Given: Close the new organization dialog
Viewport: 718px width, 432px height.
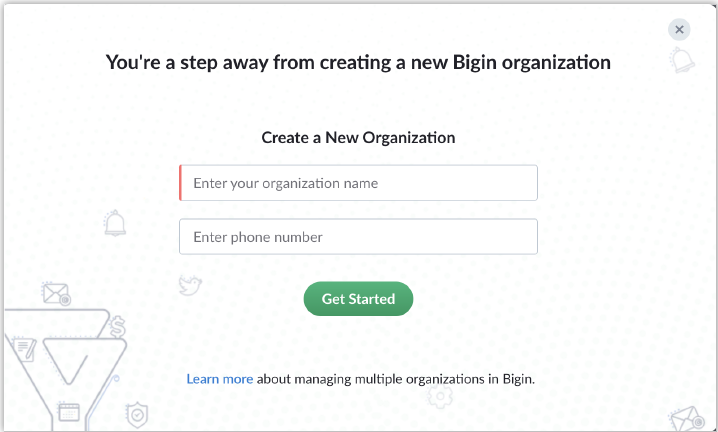Looking at the screenshot, I should pos(679,30).
